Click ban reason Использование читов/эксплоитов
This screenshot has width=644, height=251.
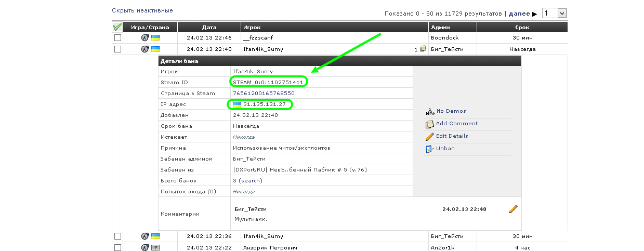click(x=281, y=148)
